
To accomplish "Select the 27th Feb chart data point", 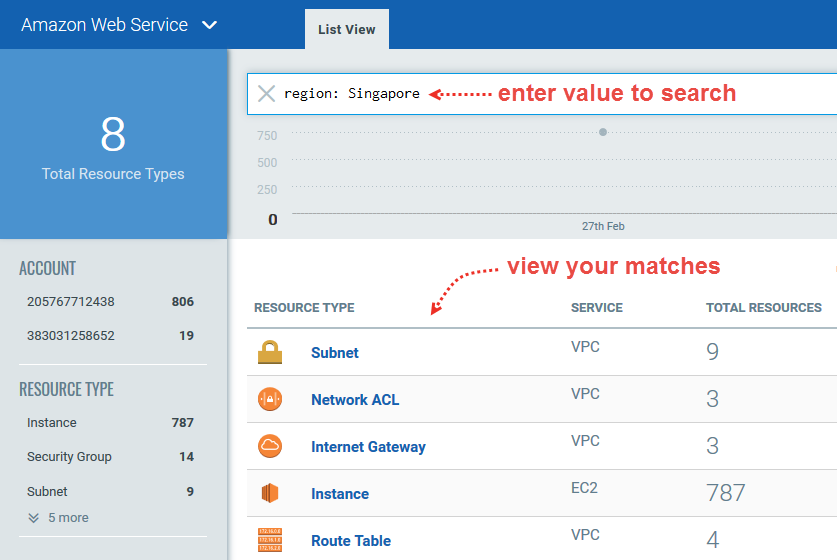I will [603, 132].
